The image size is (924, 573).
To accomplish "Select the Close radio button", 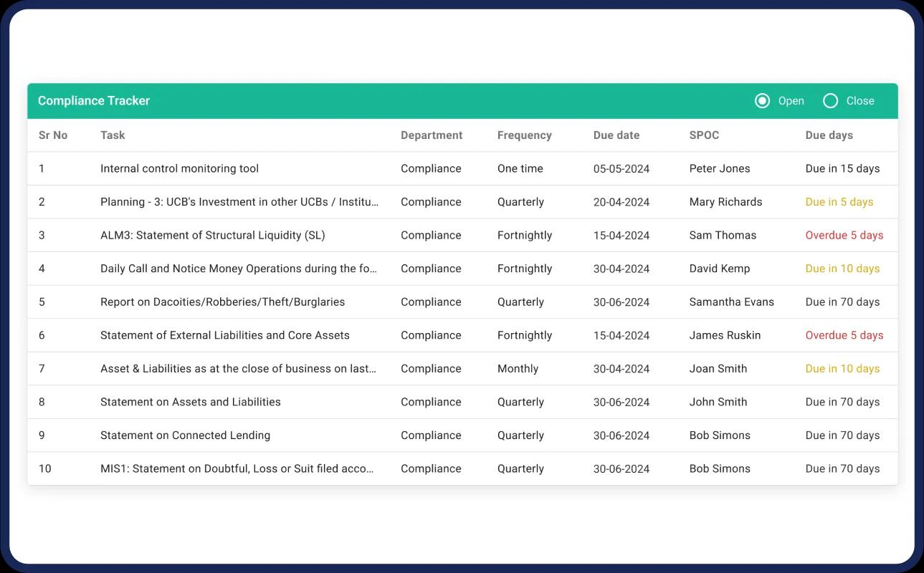I will click(830, 101).
